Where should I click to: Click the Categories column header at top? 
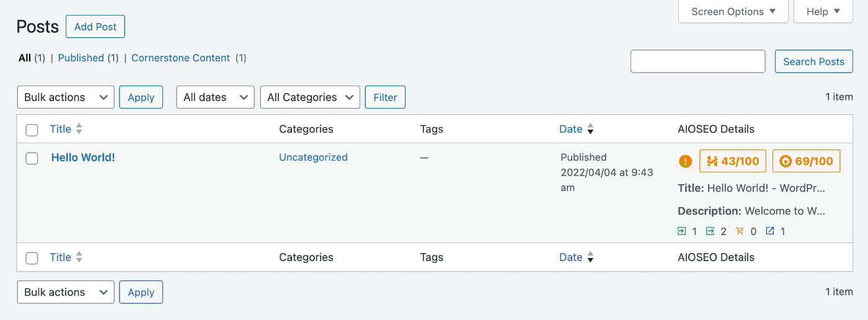point(306,129)
